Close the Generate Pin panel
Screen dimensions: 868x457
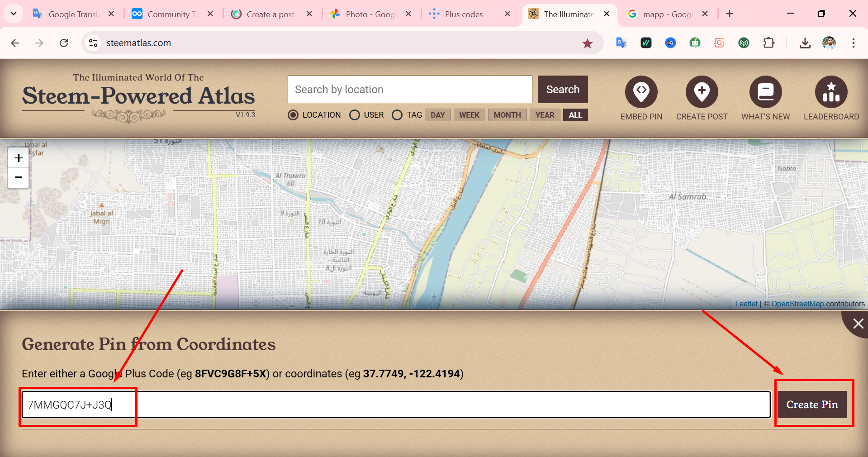[858, 323]
